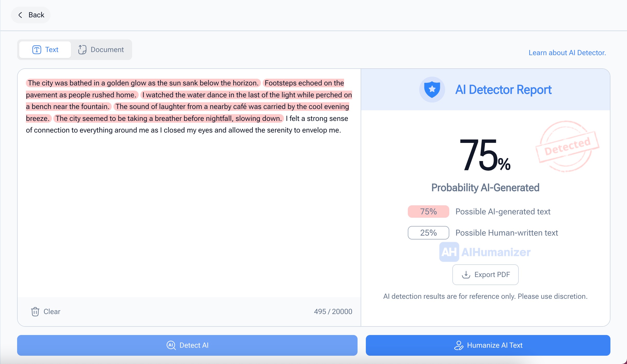Image resolution: width=627 pixels, height=364 pixels.
Task: Click the Export PDF button
Action: pos(485,275)
